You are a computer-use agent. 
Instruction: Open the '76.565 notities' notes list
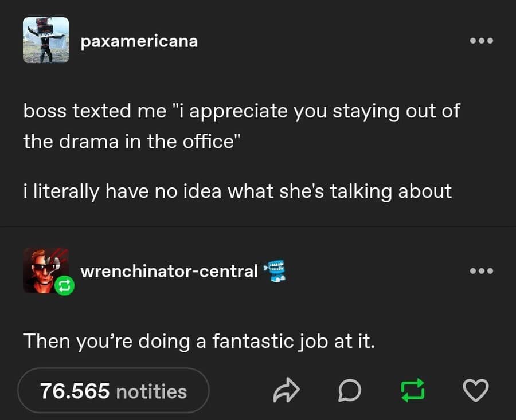[113, 390]
